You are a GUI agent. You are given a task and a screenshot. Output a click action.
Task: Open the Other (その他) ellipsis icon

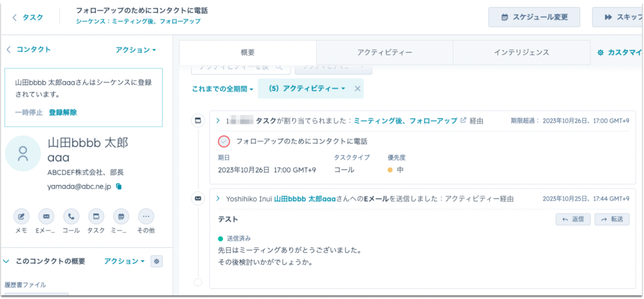click(146, 216)
